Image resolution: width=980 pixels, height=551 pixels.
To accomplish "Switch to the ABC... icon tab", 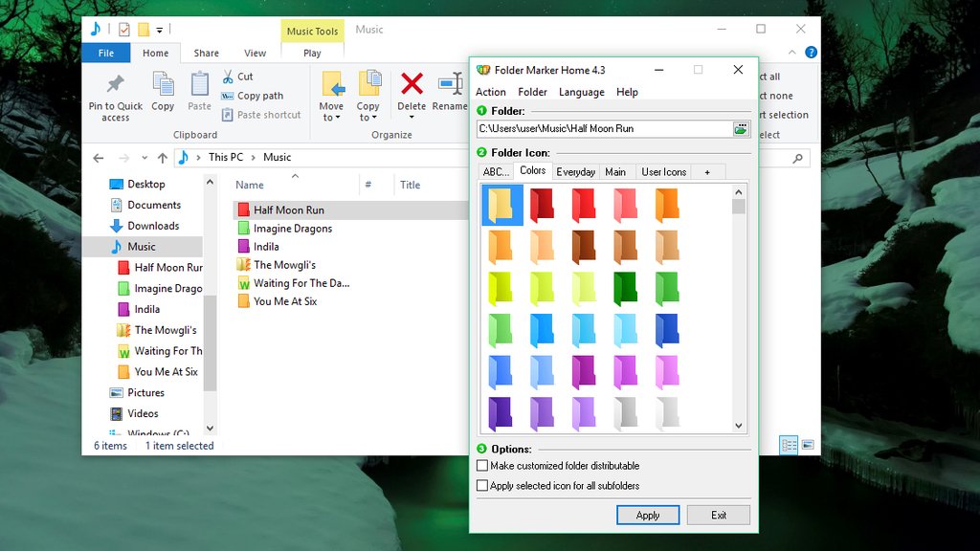I will pyautogui.click(x=497, y=172).
